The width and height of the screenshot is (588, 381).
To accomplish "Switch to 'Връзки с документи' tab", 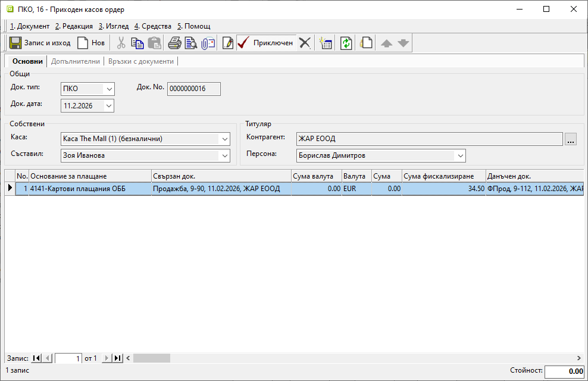I will tap(141, 61).
